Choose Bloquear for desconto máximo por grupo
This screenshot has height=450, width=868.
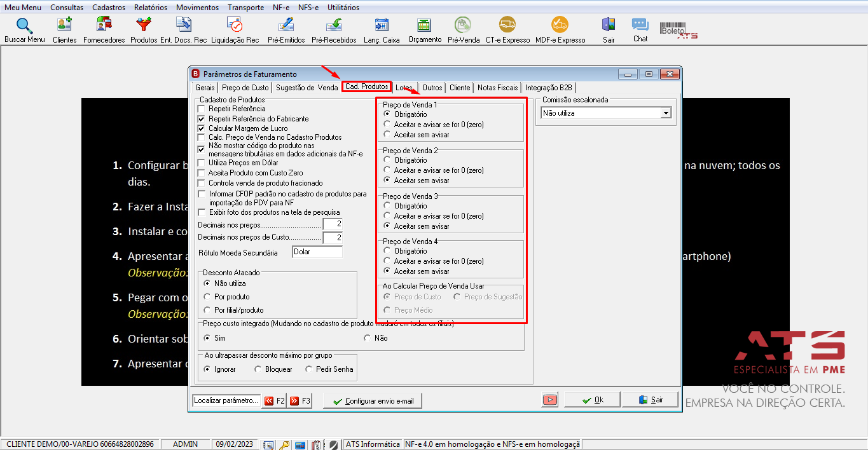258,369
